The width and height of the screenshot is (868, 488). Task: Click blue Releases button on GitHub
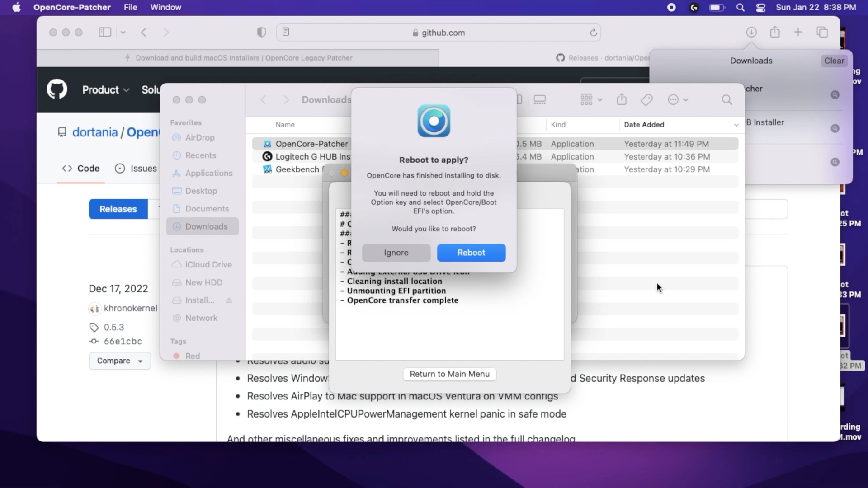coord(118,209)
